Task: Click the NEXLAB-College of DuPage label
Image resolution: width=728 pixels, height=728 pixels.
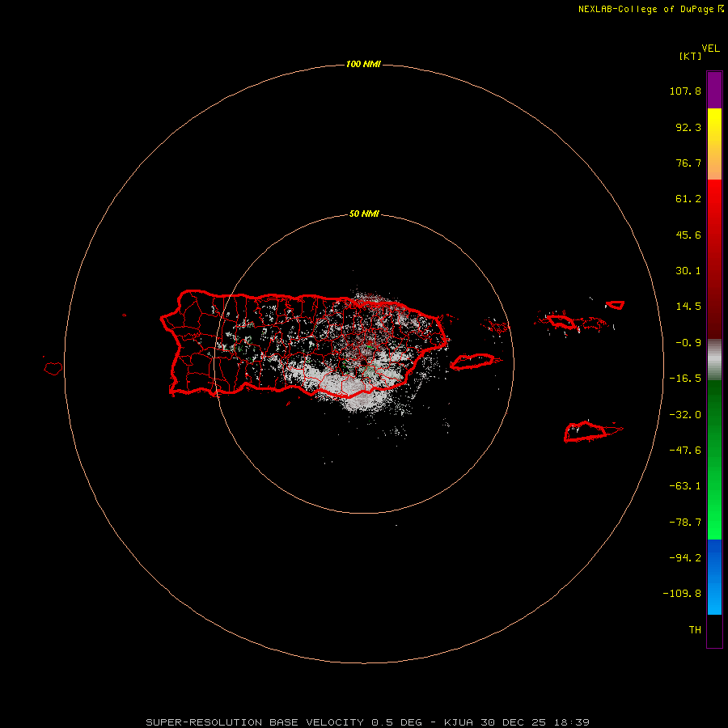Action: point(651,9)
